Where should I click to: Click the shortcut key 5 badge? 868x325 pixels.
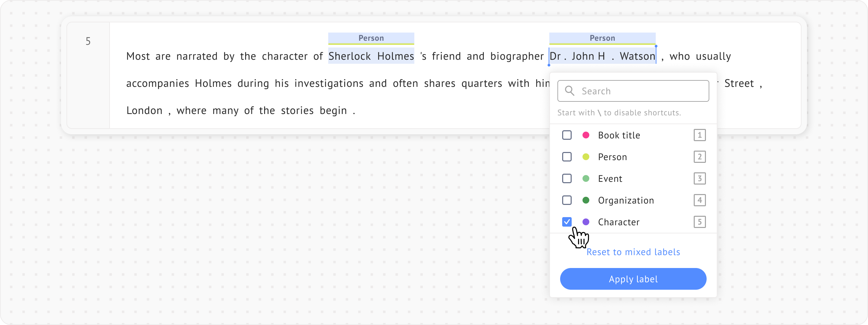[699, 222]
